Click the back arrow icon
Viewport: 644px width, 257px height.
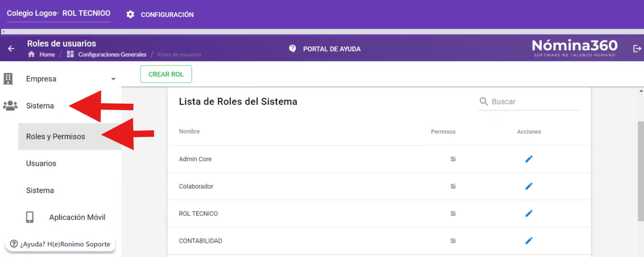coord(11,49)
